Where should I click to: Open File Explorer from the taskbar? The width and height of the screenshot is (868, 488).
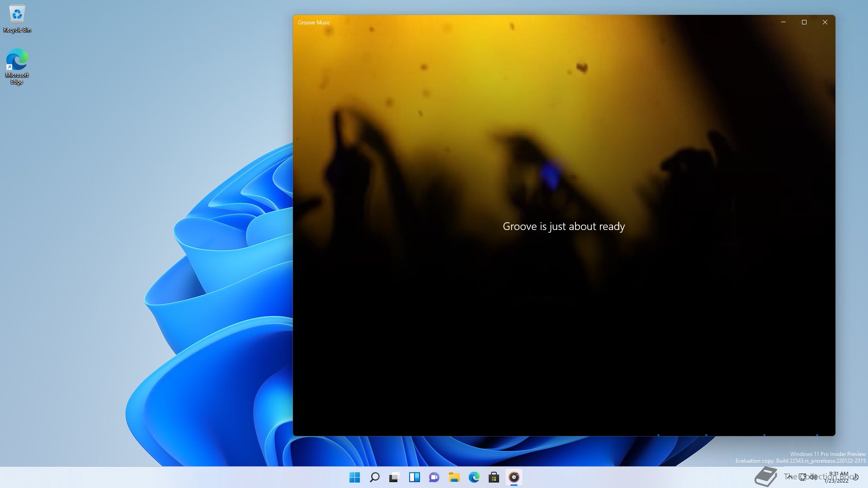click(454, 477)
